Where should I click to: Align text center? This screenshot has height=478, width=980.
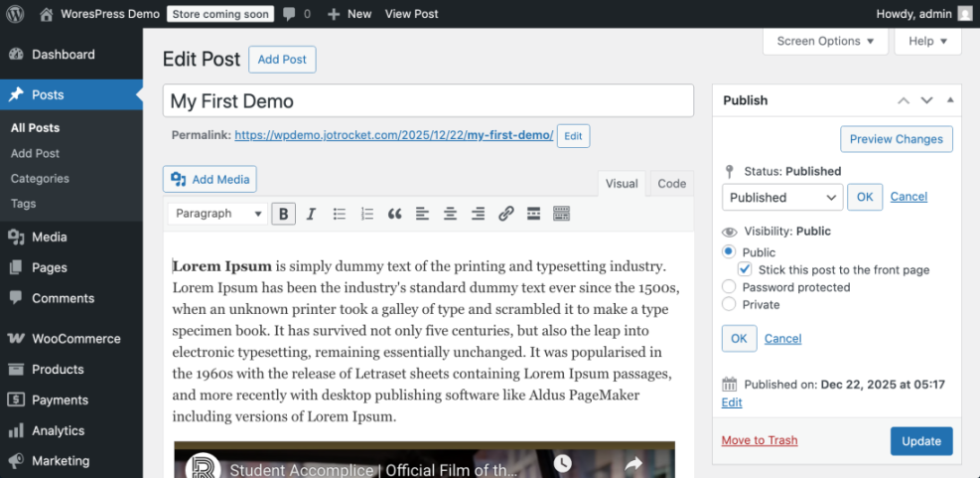pos(450,214)
